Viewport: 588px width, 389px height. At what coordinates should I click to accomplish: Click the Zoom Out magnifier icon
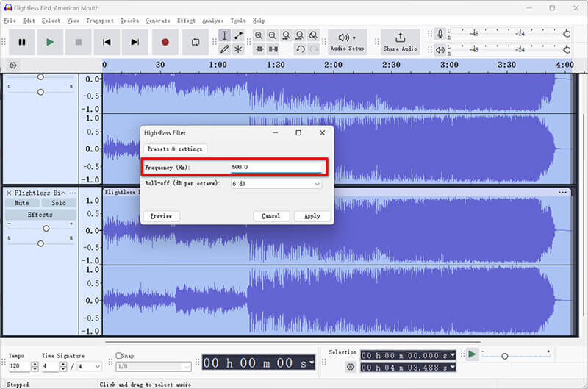272,35
